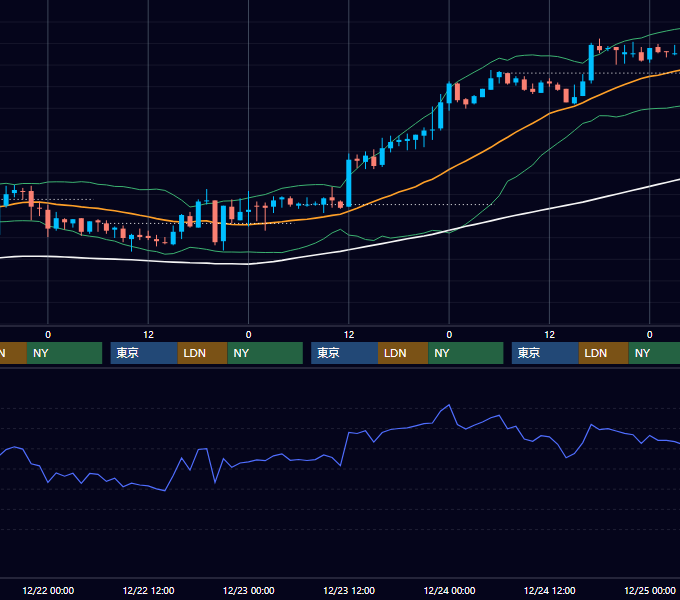Click the tall red candle before 12/23 00:00
Screen dimensions: 680x600
(x=215, y=221)
